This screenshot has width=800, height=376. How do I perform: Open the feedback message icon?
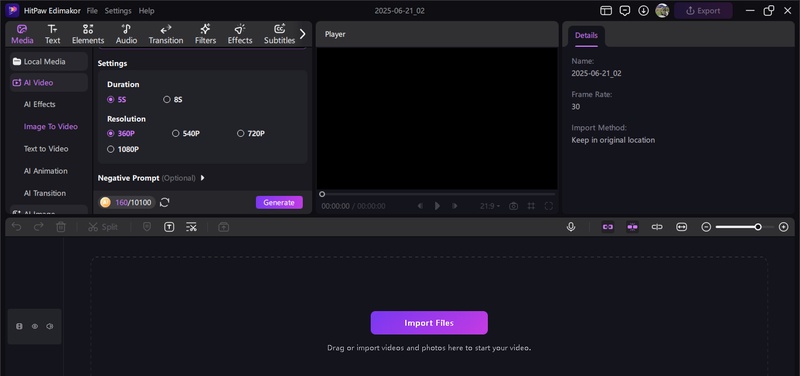[x=624, y=11]
